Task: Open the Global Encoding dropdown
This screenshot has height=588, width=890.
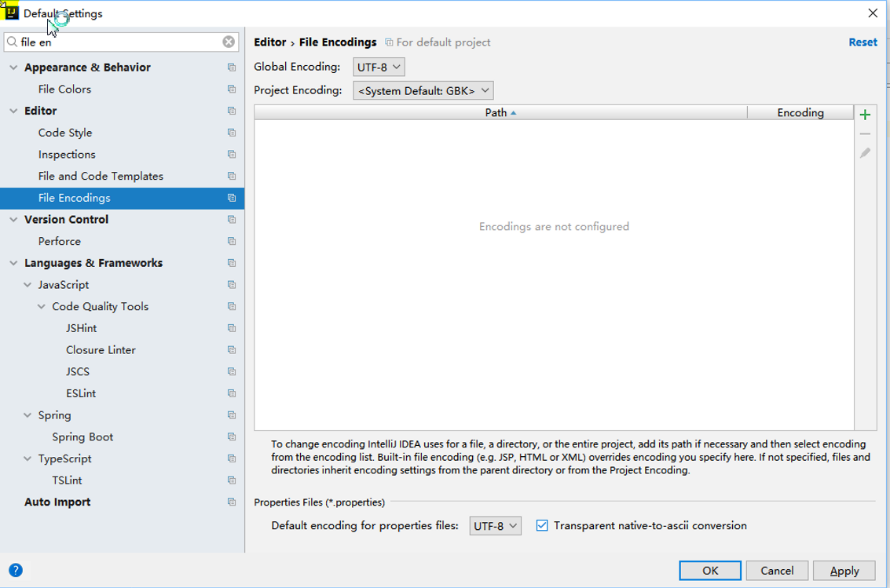Action: pos(379,67)
